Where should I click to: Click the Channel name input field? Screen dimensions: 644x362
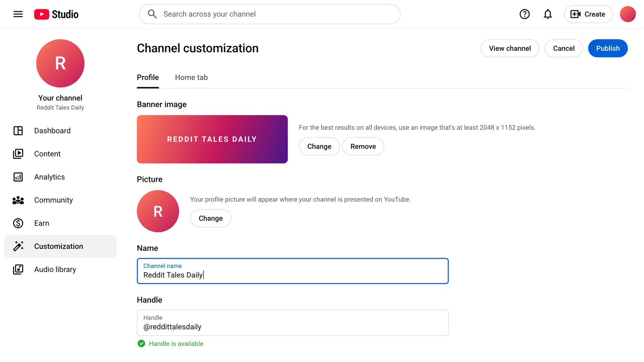pyautogui.click(x=293, y=271)
